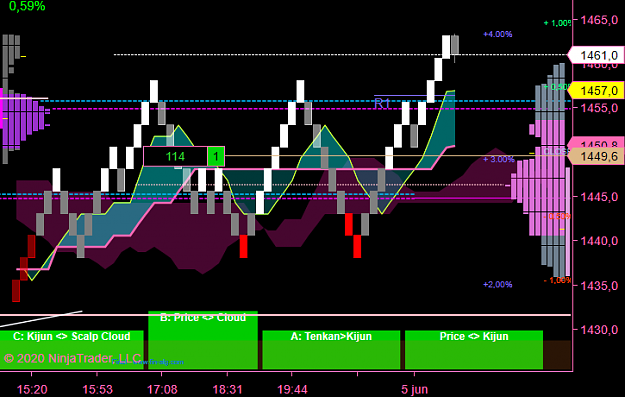Click the 0,59% change readout
Viewport: 625px width, 397px height.
point(27,6)
